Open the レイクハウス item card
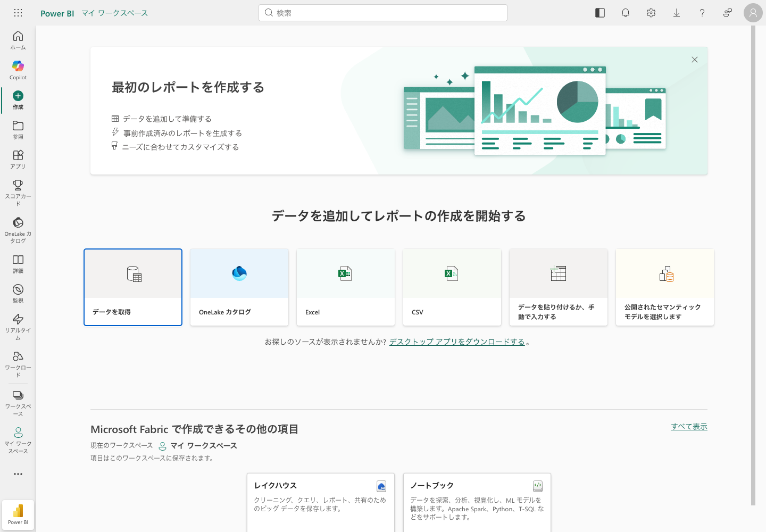The height and width of the screenshot is (532, 766). 321,503
